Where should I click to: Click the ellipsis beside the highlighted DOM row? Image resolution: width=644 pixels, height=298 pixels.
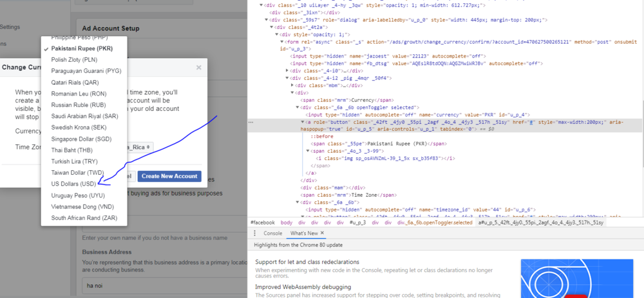point(251,123)
